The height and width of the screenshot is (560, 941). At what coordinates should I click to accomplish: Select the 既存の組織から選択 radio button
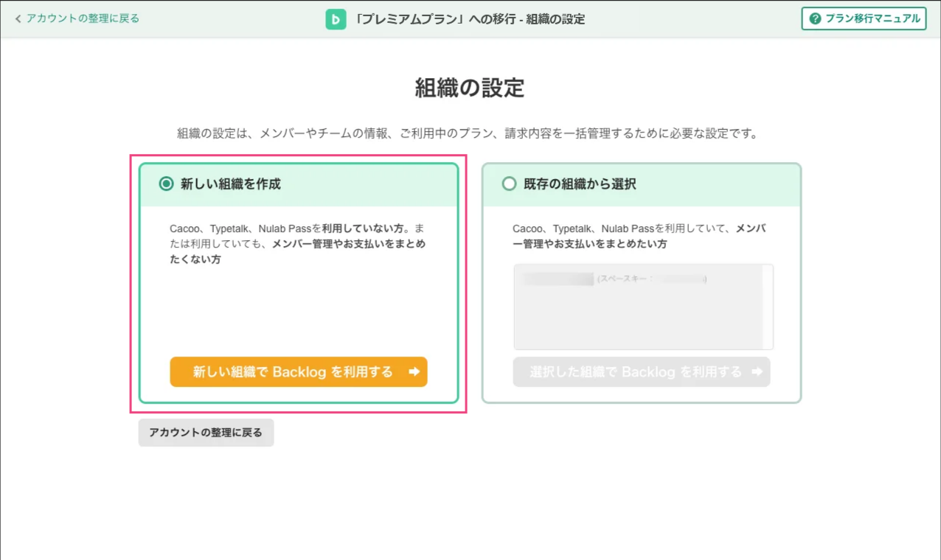pyautogui.click(x=509, y=184)
